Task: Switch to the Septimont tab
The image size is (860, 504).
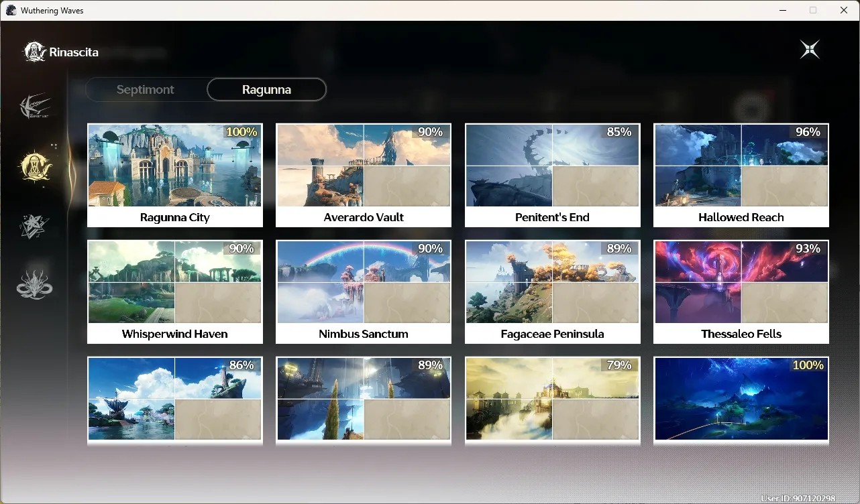Action: click(146, 89)
